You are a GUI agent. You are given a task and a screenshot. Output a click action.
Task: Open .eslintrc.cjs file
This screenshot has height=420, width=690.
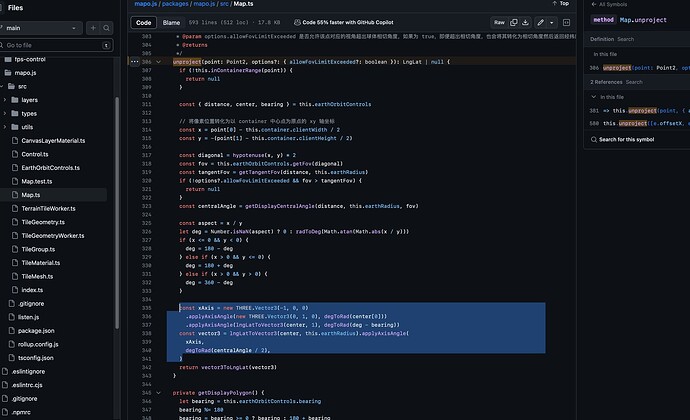point(27,385)
